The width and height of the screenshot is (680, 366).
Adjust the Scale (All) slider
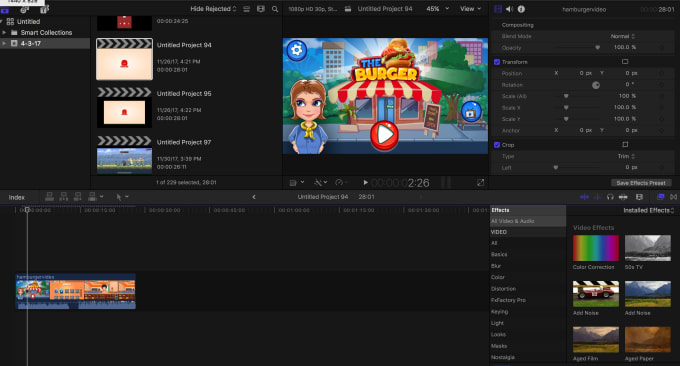pos(566,96)
